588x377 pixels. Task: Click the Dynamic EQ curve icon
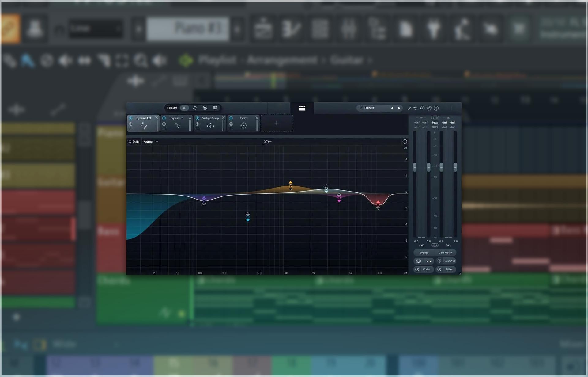point(144,125)
